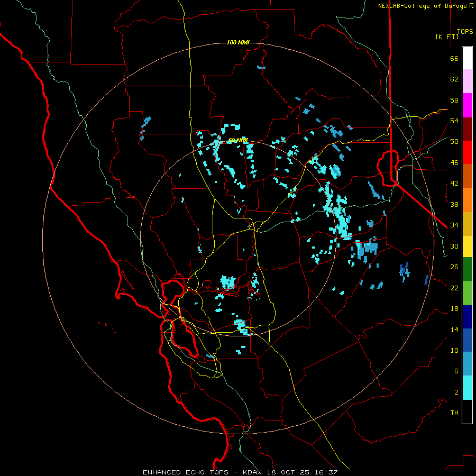Pick the dark orange legend swatch
The height and width of the screenshot is (476, 476).
point(467,176)
